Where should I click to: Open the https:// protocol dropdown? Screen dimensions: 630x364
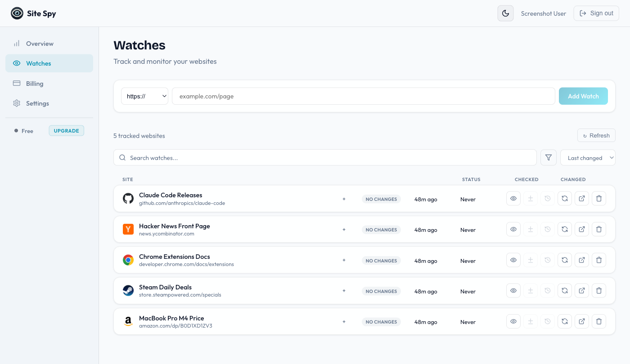[144, 96]
